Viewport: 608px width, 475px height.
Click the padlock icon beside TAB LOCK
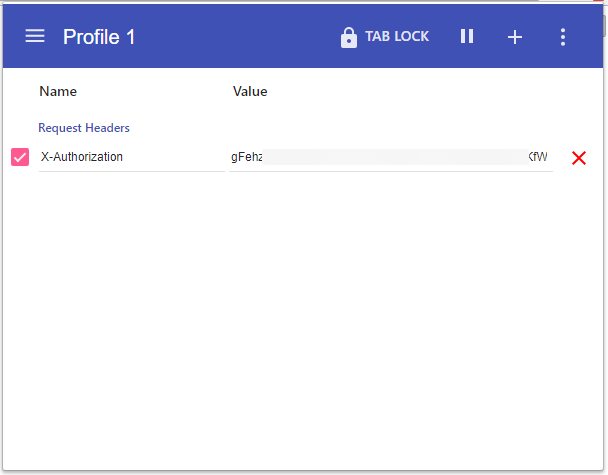349,37
